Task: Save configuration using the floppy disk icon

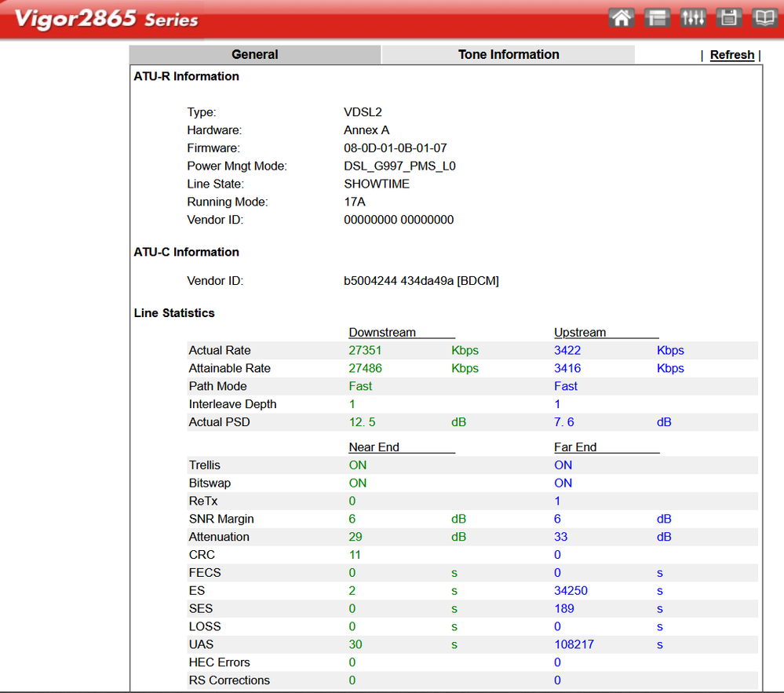Action: click(728, 16)
